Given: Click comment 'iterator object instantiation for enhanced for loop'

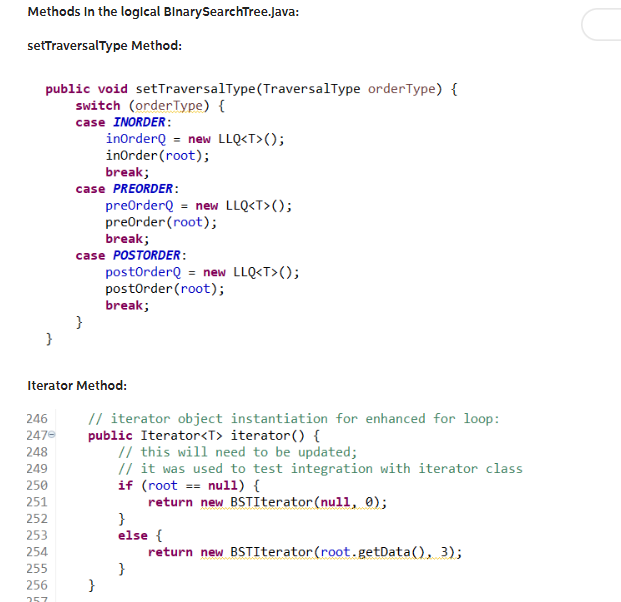Looking at the screenshot, I should click(x=294, y=419).
